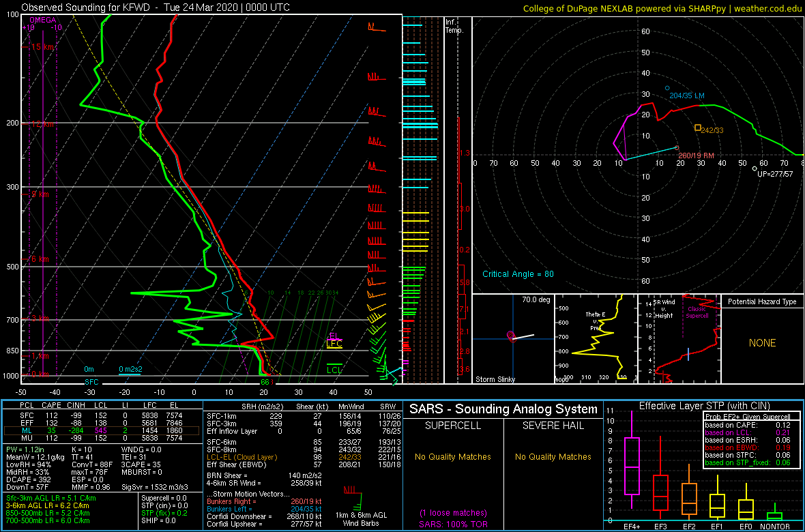This screenshot has height=532, width=805.
Task: Click the SARS: 100% TOR text
Action: click(454, 523)
